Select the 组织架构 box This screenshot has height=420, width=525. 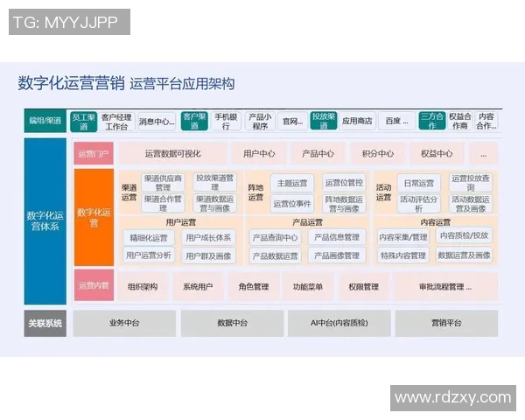pyautogui.click(x=143, y=286)
